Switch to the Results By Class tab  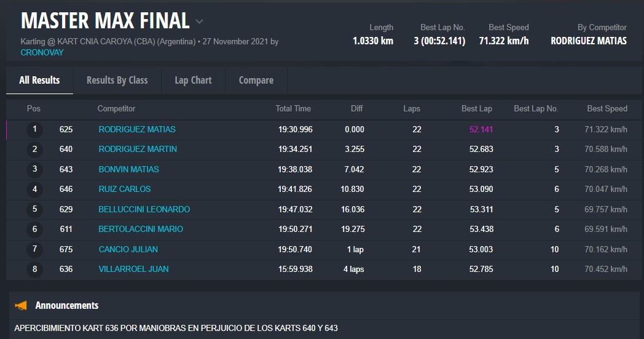pyautogui.click(x=117, y=80)
